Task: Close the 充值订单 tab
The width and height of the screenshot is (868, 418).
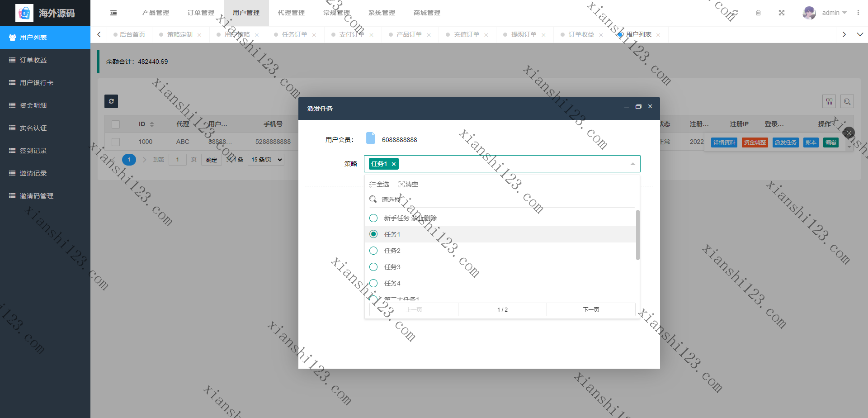Action: [x=486, y=35]
